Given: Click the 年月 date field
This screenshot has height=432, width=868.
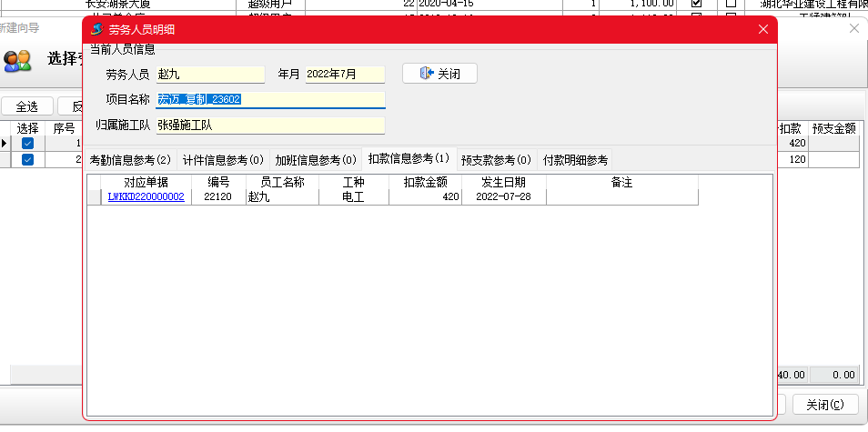Looking at the screenshot, I should tap(344, 75).
